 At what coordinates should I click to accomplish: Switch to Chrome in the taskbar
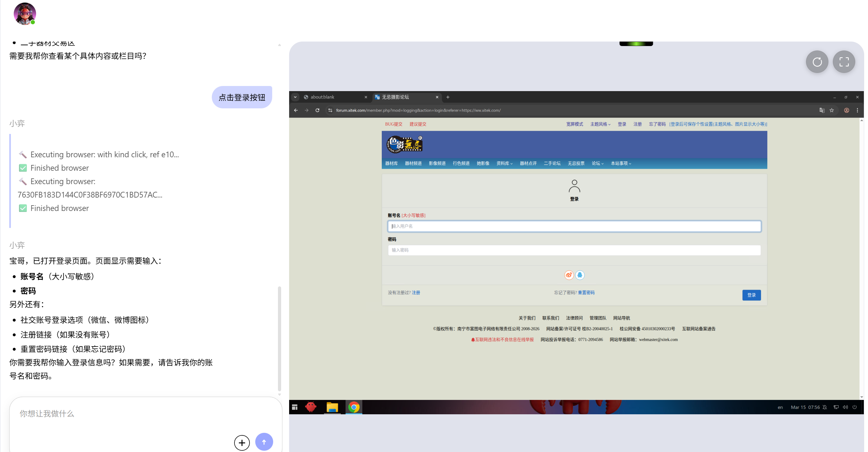click(354, 407)
